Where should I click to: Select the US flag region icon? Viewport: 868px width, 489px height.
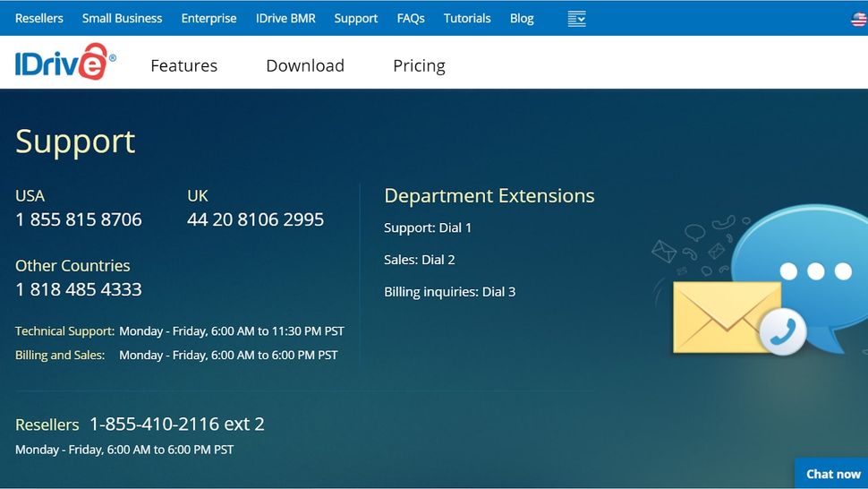click(858, 20)
